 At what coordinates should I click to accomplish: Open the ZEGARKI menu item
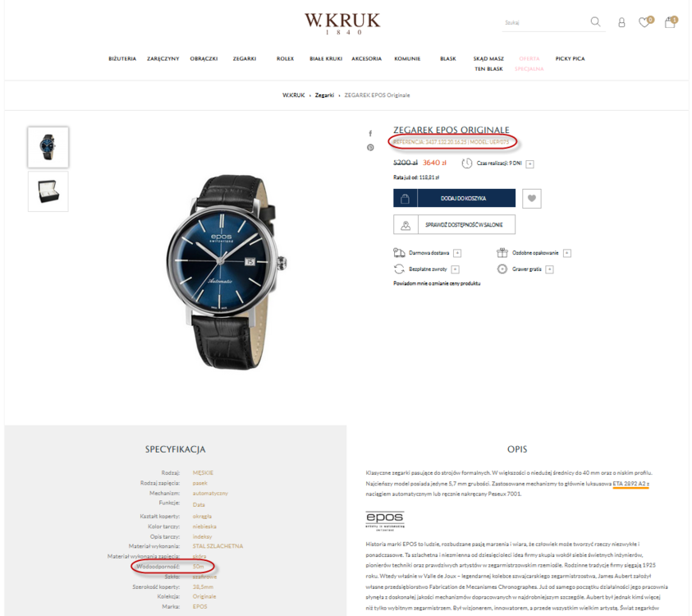(x=245, y=58)
